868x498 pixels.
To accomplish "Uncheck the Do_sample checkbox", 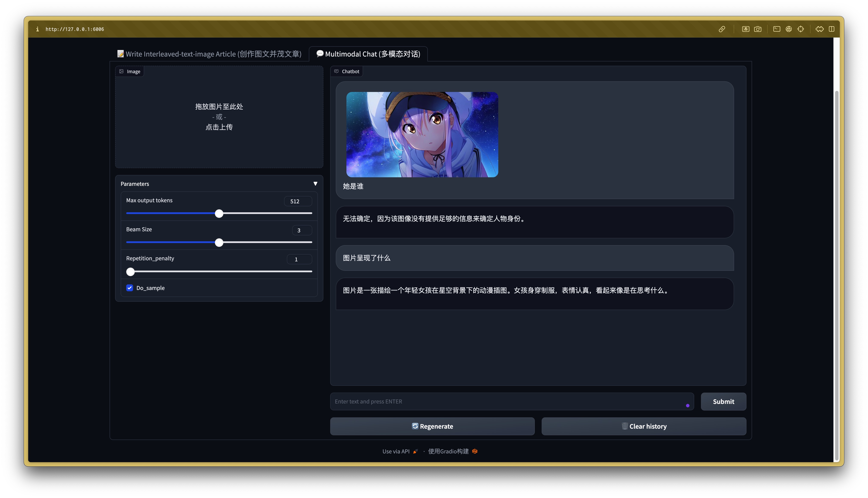I will tap(129, 288).
